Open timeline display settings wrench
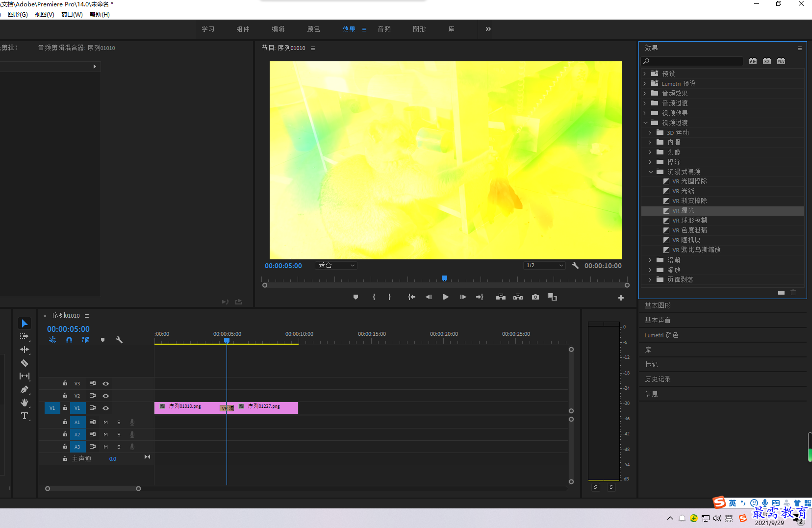Viewport: 812px width, 528px height. tap(119, 340)
